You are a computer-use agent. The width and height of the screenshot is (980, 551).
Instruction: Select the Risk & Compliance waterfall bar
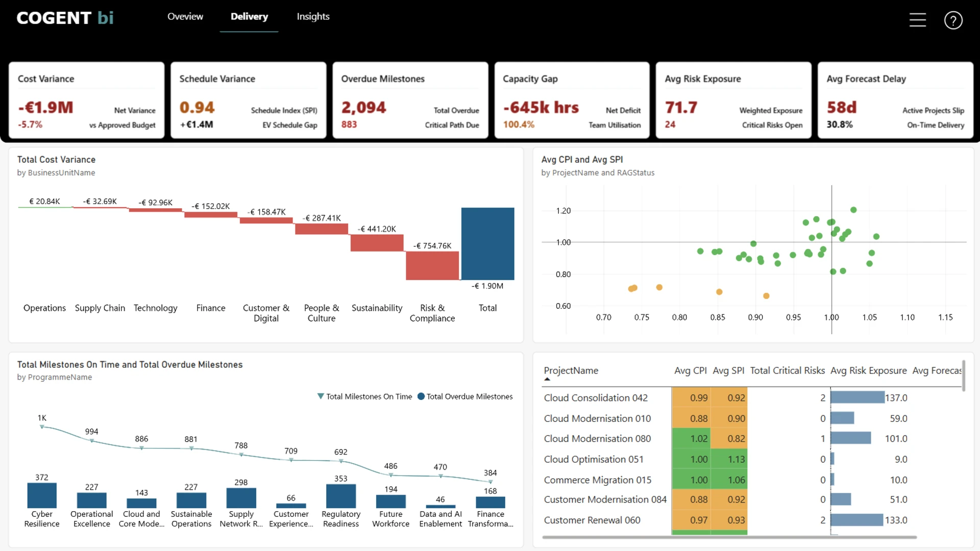(432, 266)
